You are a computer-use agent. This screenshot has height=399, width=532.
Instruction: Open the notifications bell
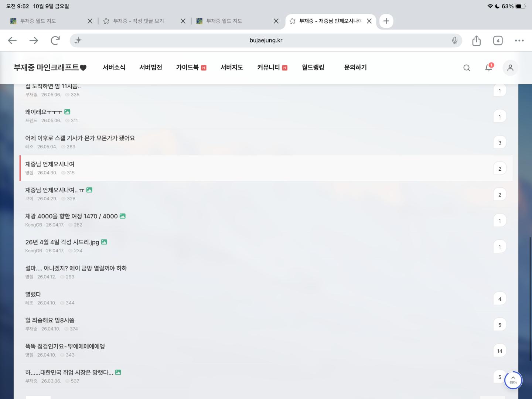tap(489, 67)
